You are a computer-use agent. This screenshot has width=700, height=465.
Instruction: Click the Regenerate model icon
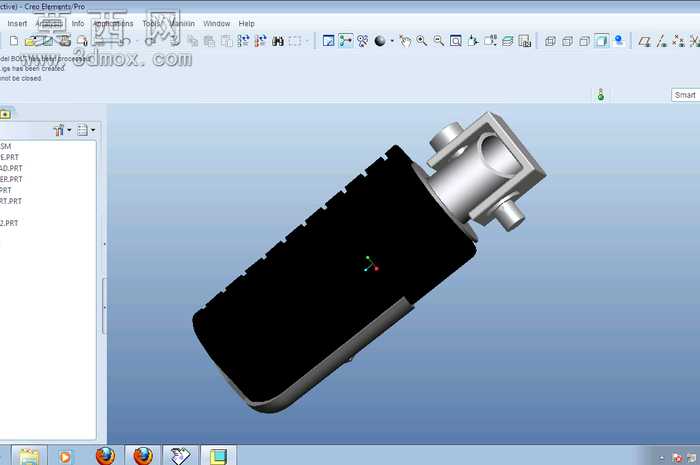(244, 41)
